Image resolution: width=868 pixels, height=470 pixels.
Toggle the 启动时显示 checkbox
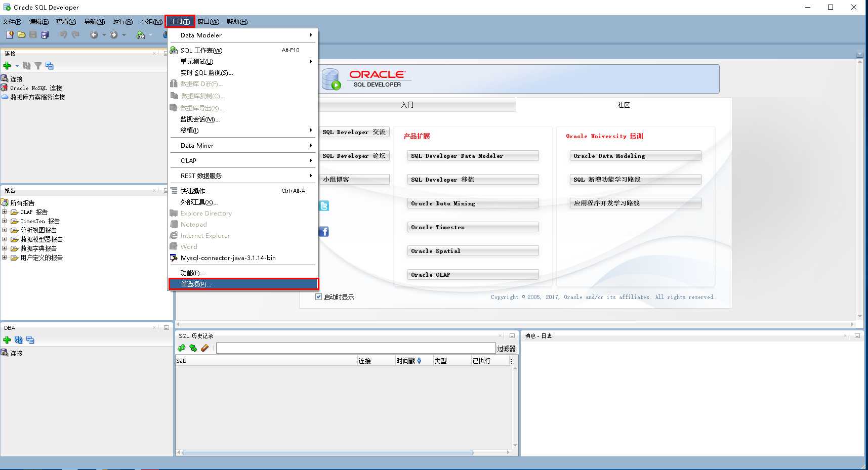[x=318, y=297]
